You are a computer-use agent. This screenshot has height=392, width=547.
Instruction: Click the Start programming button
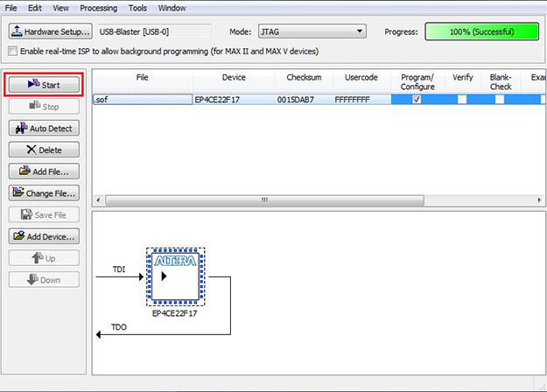(x=44, y=85)
